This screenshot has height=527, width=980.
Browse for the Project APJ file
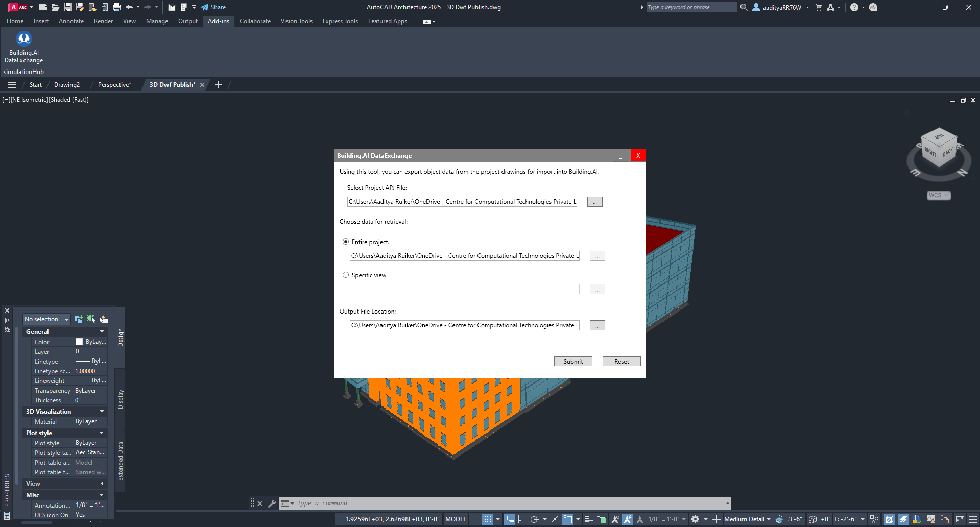point(595,202)
